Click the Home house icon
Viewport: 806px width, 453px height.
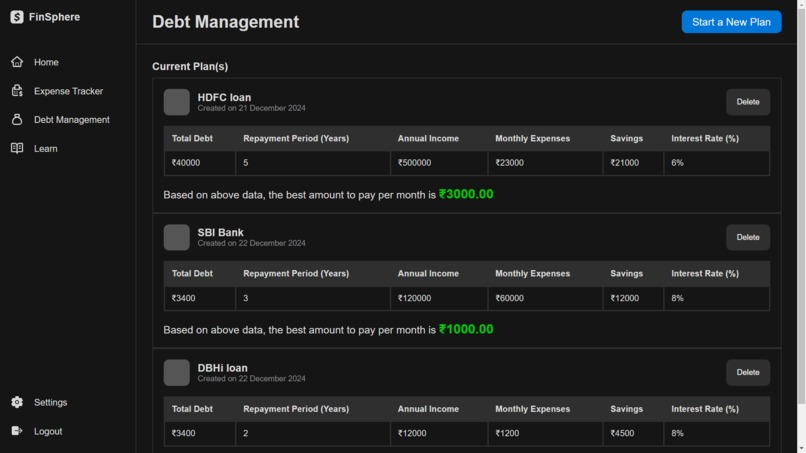point(17,62)
